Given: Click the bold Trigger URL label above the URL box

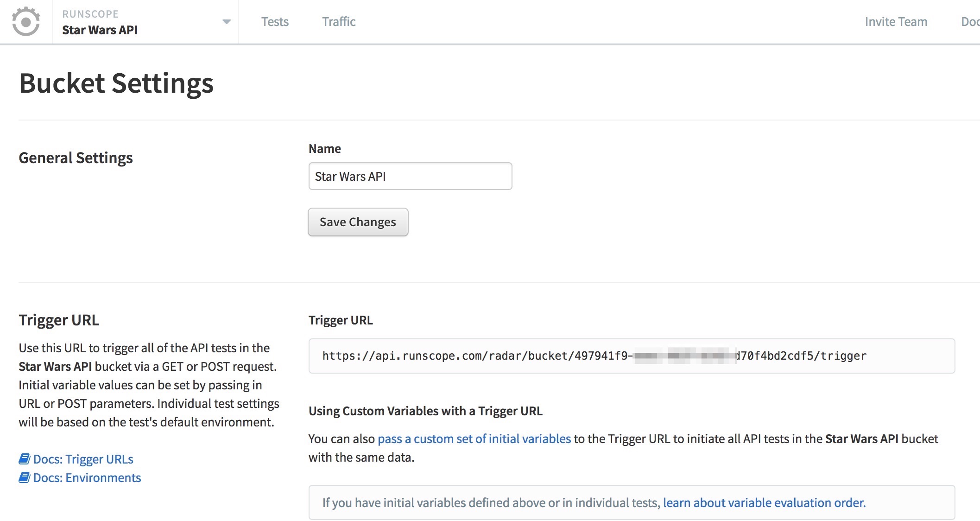Looking at the screenshot, I should click(341, 320).
